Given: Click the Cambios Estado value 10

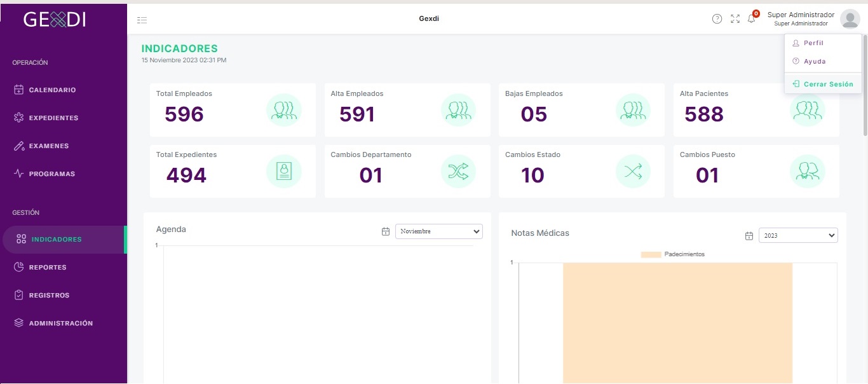Looking at the screenshot, I should [532, 175].
